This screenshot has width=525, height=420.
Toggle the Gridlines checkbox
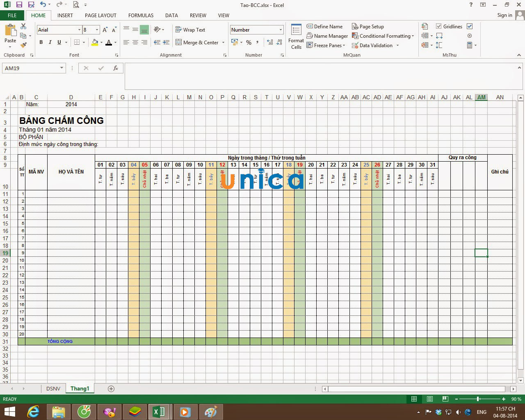point(439,26)
